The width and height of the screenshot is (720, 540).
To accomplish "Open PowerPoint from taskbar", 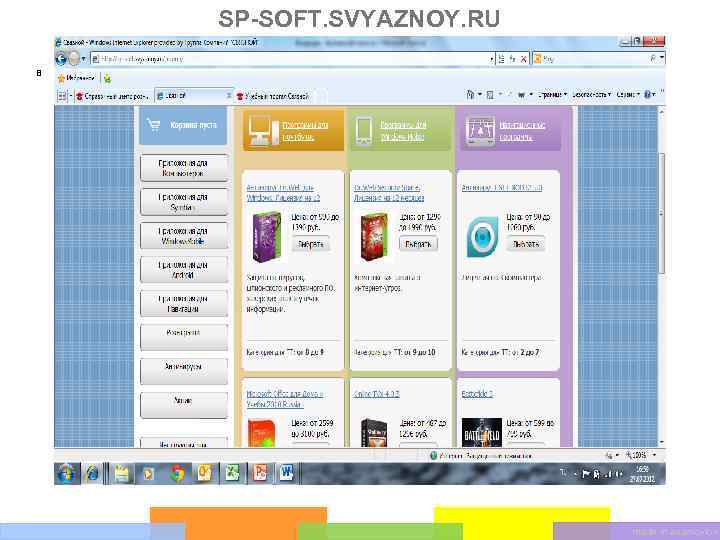I will tap(260, 473).
